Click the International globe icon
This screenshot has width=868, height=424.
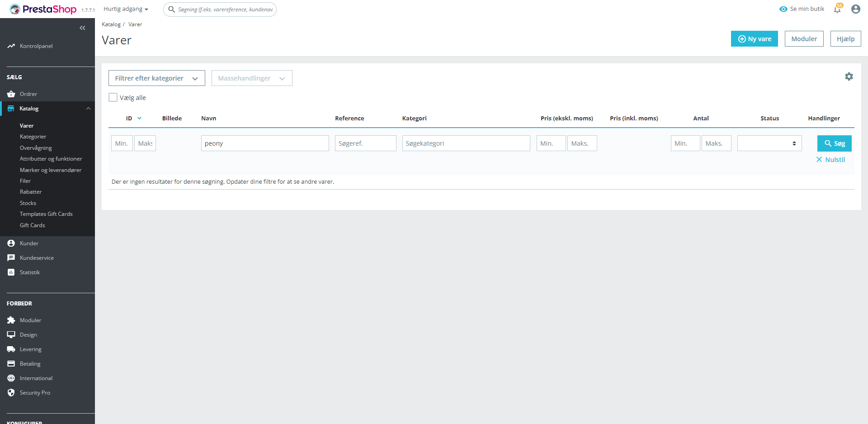[11, 378]
